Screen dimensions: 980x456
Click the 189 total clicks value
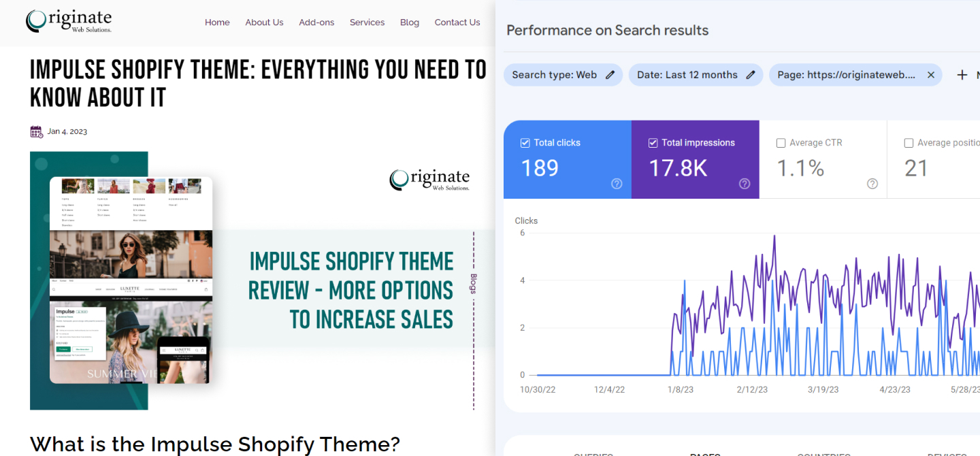pyautogui.click(x=540, y=168)
